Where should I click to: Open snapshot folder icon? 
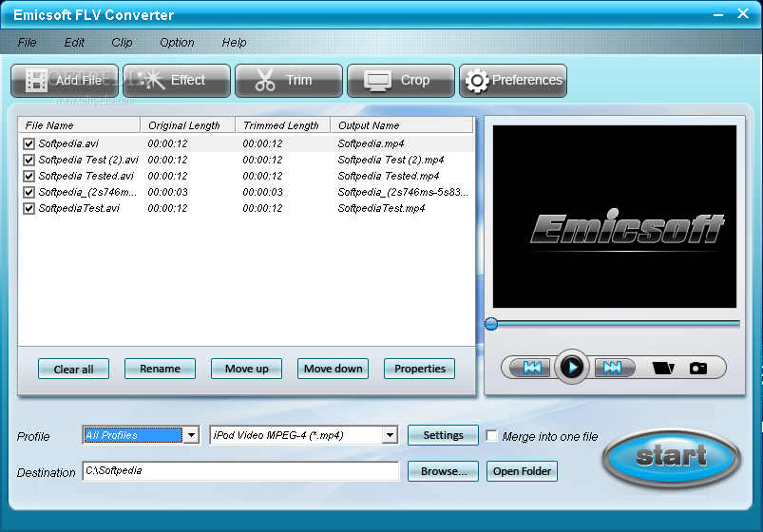663,368
